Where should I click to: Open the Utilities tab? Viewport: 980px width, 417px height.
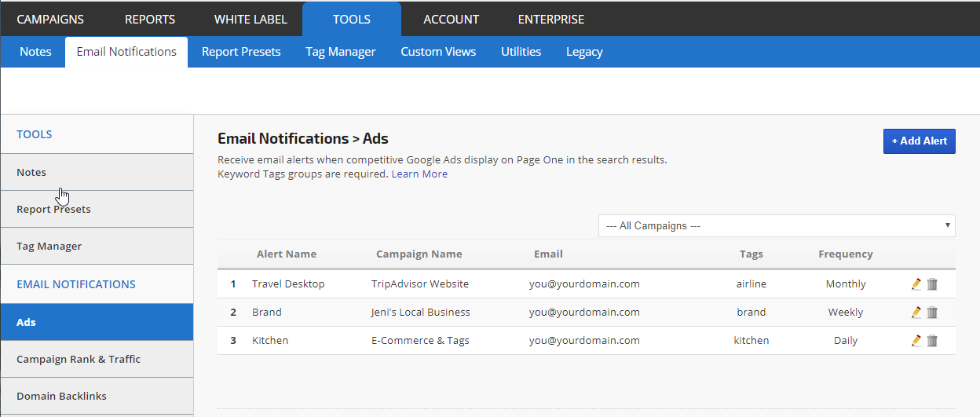pyautogui.click(x=521, y=52)
